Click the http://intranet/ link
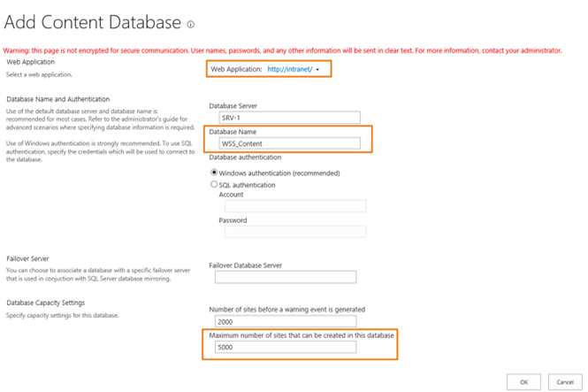The width and height of the screenshot is (588, 392). 289,69
